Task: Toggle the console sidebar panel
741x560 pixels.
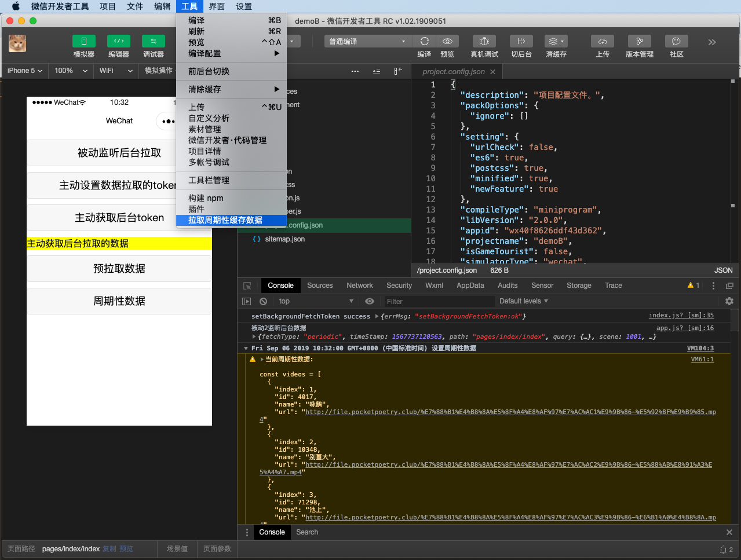Action: point(247,301)
